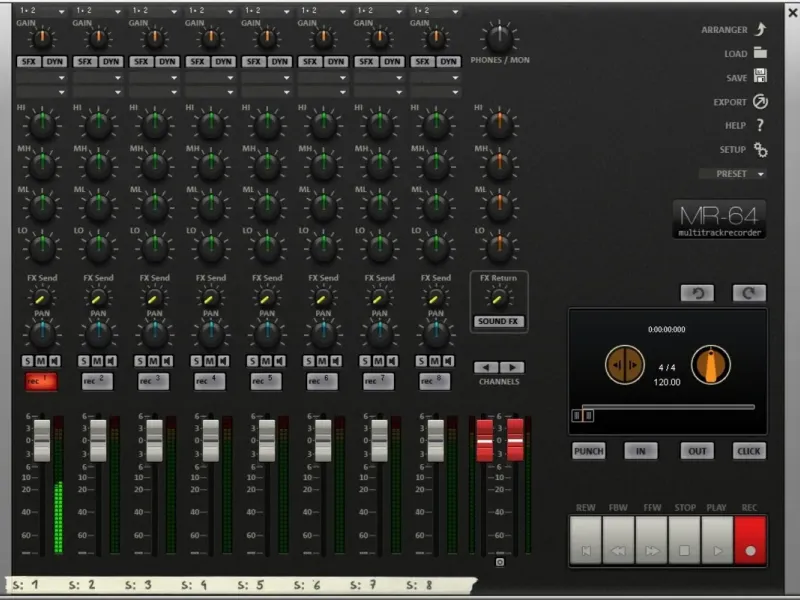Click channel 3 FX Send knob
Screen dimensions: 800x600
click(154, 298)
